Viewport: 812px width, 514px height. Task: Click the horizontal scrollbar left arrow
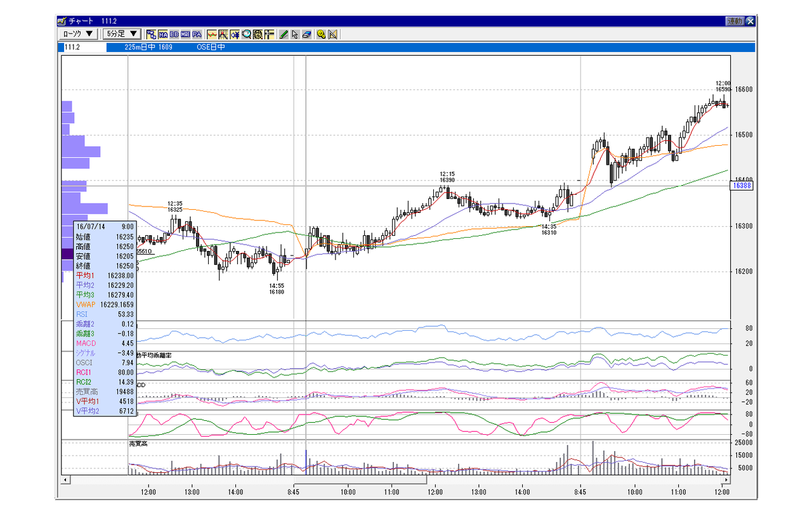click(x=65, y=480)
